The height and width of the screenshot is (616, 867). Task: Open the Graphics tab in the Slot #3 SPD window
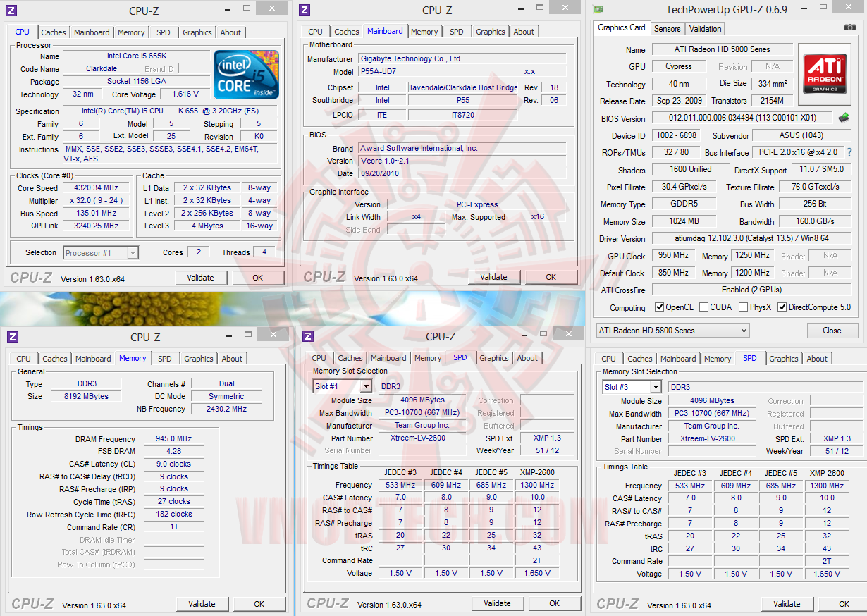point(784,359)
